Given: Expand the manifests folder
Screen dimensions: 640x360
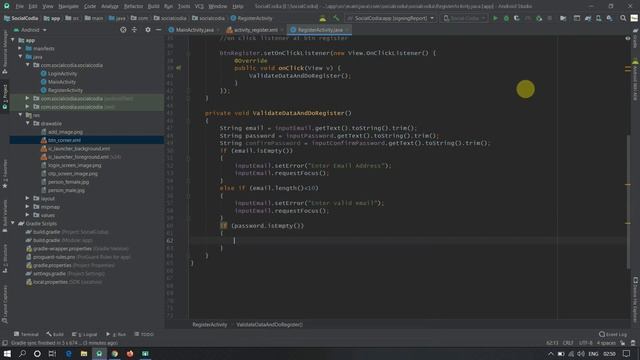Looking at the screenshot, I should click(20, 49).
